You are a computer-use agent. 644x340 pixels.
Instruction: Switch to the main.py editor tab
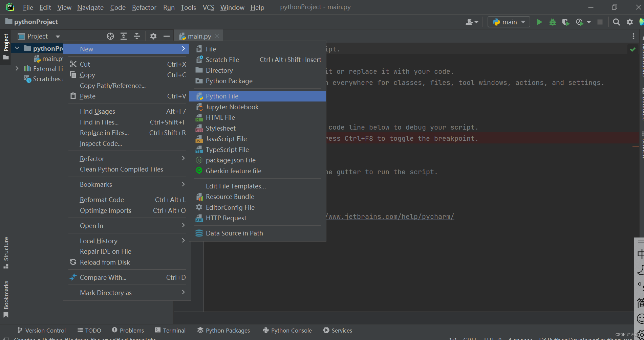coord(199,36)
